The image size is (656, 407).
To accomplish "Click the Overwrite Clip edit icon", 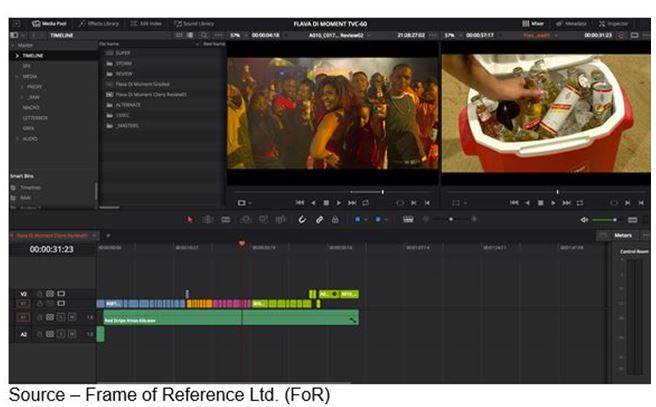I will click(263, 219).
